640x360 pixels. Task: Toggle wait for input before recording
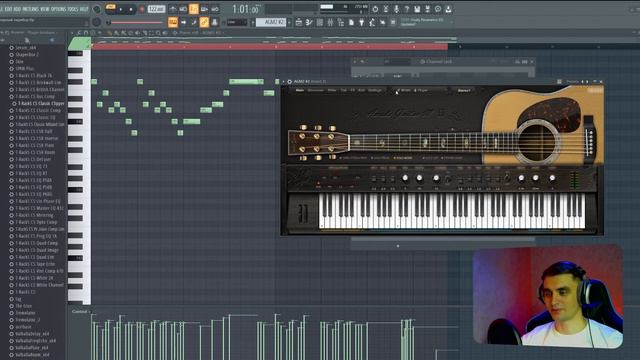183,9
